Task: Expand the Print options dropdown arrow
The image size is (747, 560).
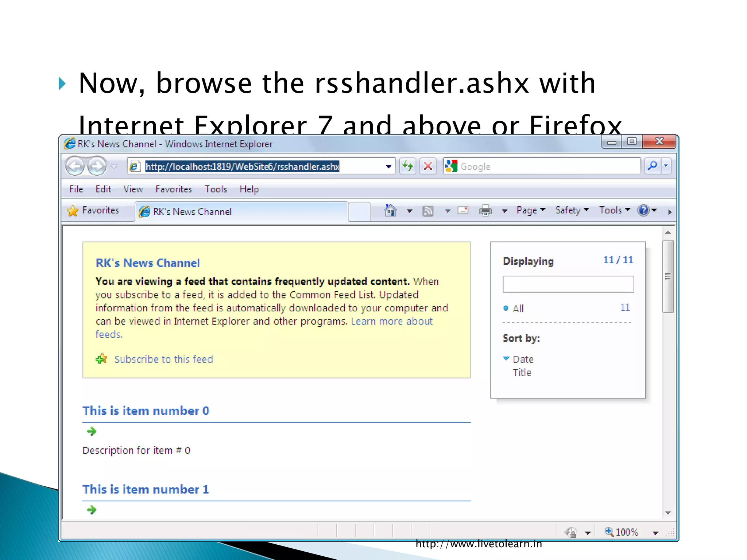Action: click(504, 211)
